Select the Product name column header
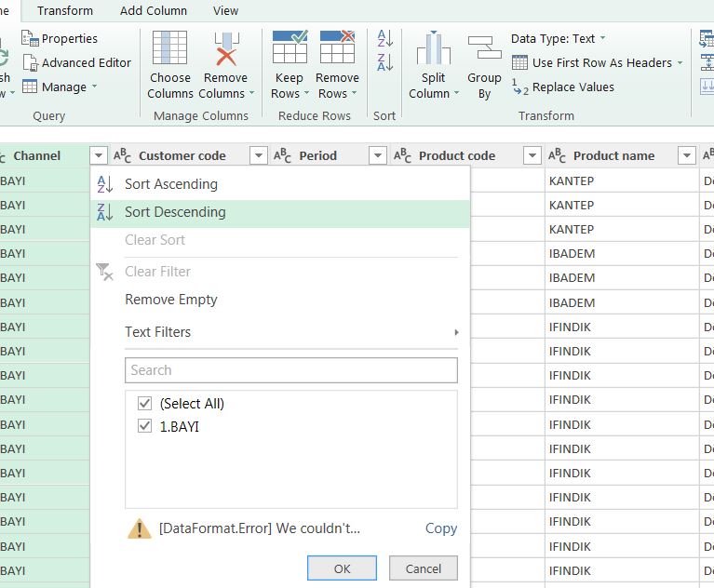Screen dimensions: 714x588 (x=613, y=155)
